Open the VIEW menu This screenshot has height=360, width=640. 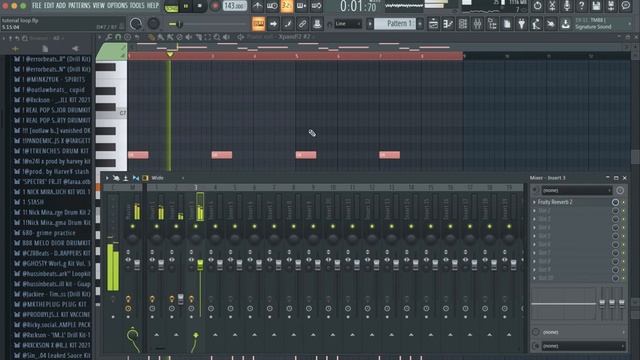coord(99,5)
